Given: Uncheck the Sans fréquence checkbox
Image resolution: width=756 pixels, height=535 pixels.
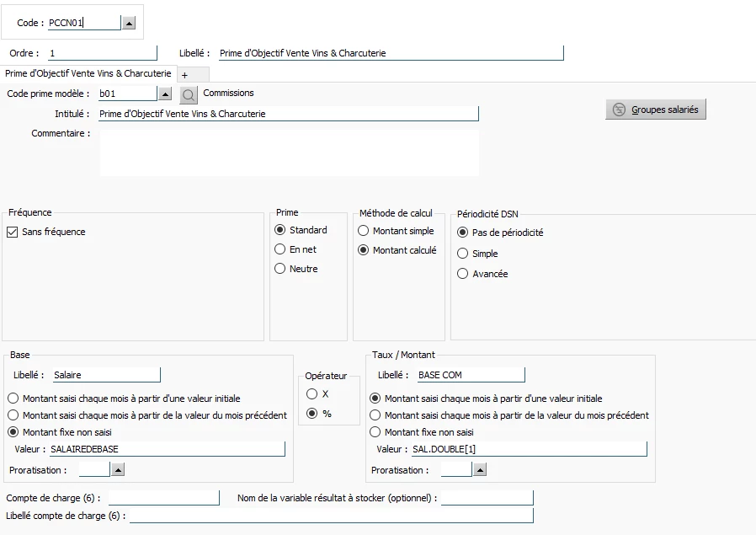Looking at the screenshot, I should point(13,232).
